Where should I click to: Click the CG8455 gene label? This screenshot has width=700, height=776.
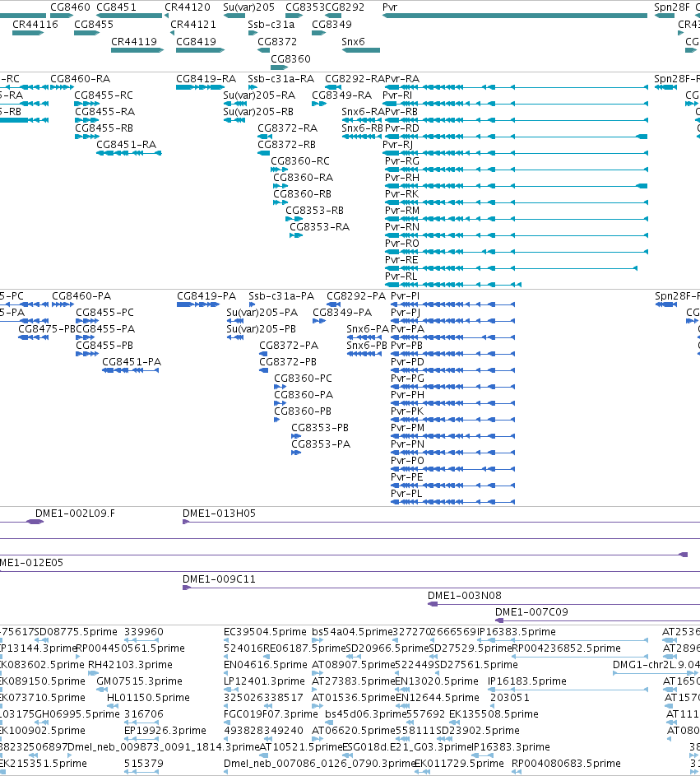pyautogui.click(x=94, y=24)
